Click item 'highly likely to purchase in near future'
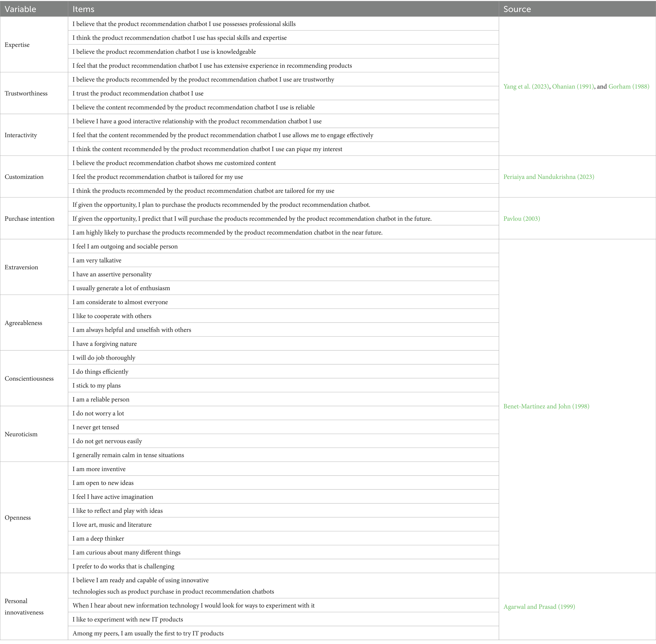The height and width of the screenshot is (644, 656). click(283, 232)
